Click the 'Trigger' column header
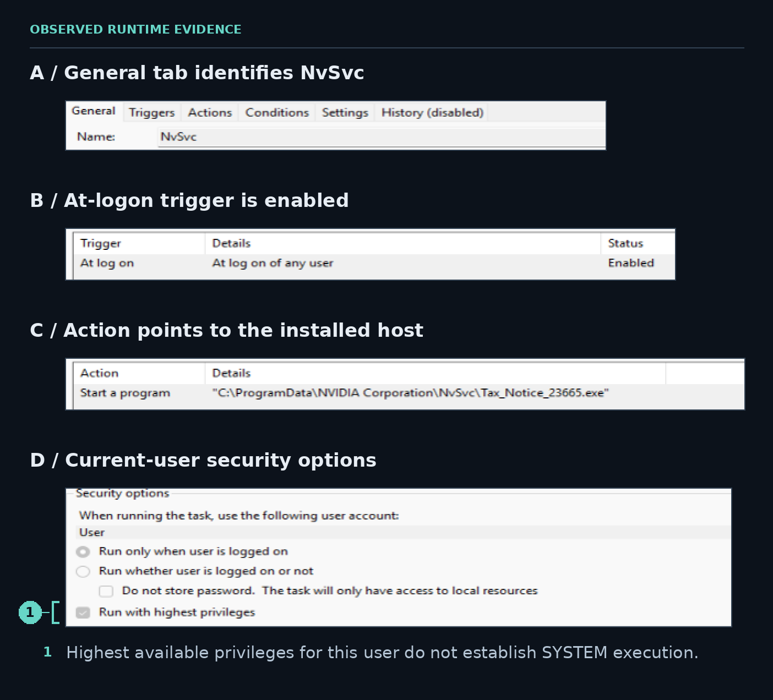Viewport: 773px width, 700px height. pos(139,243)
